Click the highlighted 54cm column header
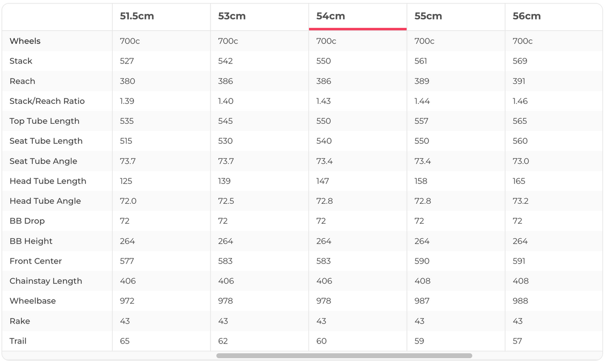607x364 pixels. click(330, 16)
